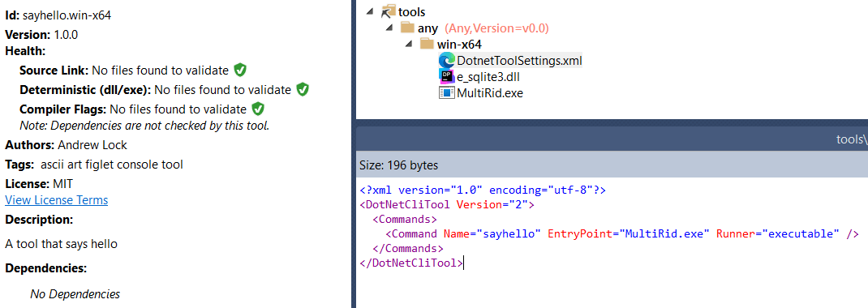Image resolution: width=868 pixels, height=308 pixels.
Task: Click the Authors value Andrew Lock
Action: [x=92, y=145]
